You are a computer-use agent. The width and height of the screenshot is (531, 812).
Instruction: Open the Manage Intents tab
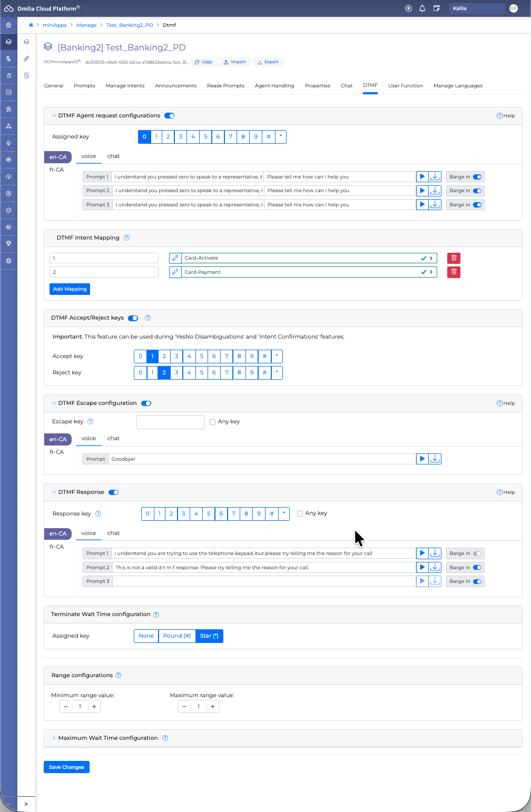coord(125,86)
